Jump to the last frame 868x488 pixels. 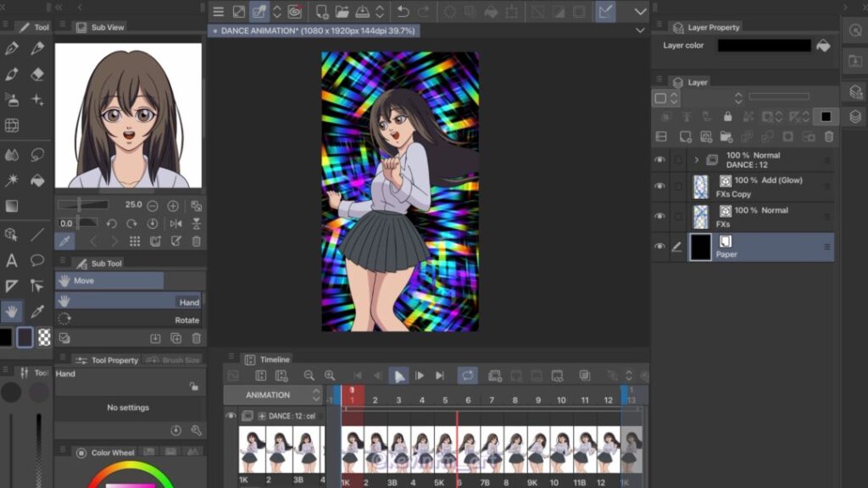click(x=440, y=375)
